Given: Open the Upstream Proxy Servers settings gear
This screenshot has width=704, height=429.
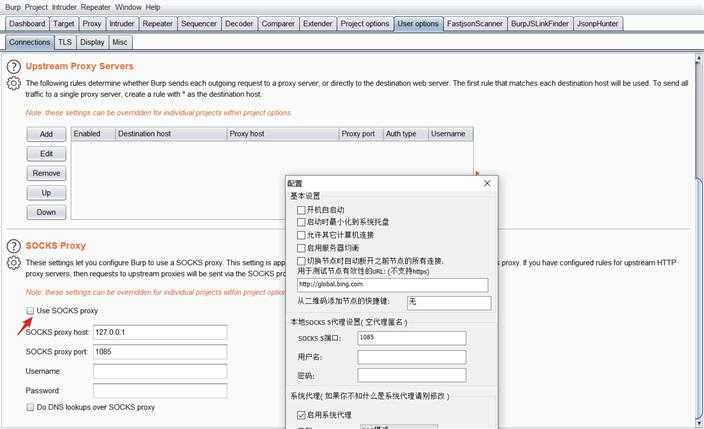Looking at the screenshot, I should pos(14,84).
